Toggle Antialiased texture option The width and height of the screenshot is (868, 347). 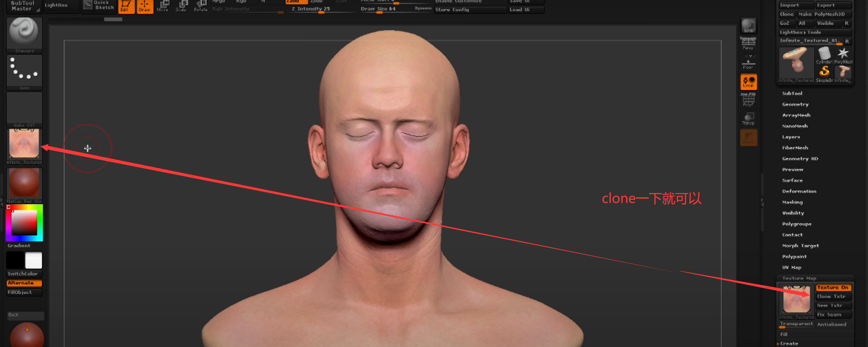(x=834, y=324)
